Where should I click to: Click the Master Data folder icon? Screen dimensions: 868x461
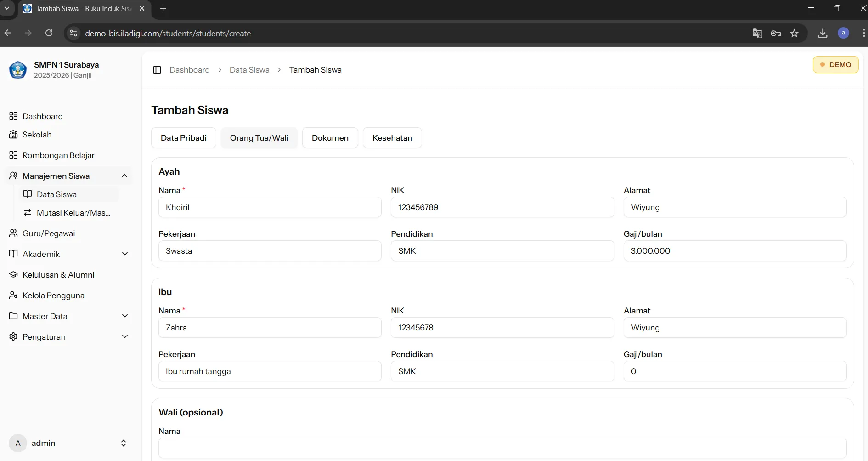click(x=13, y=316)
